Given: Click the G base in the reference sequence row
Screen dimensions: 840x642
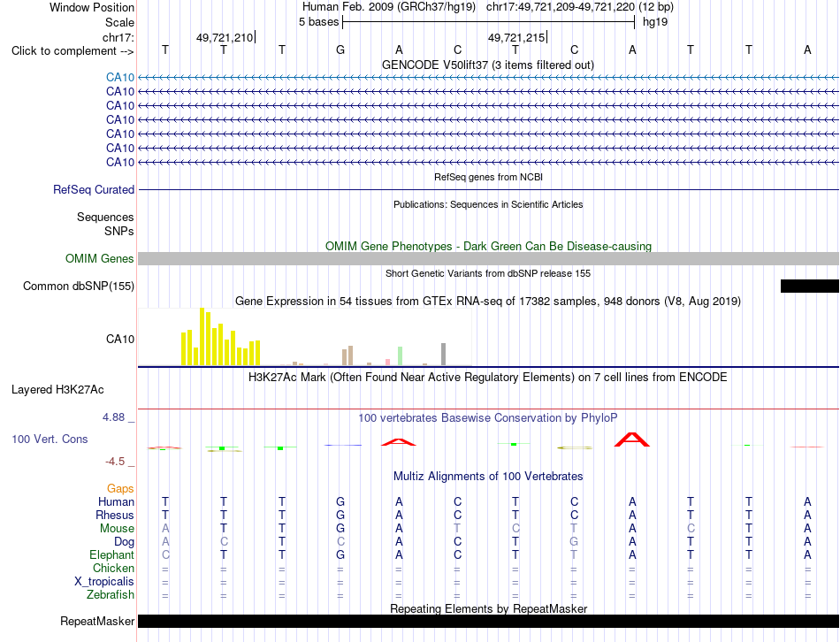Looking at the screenshot, I should 340,50.
